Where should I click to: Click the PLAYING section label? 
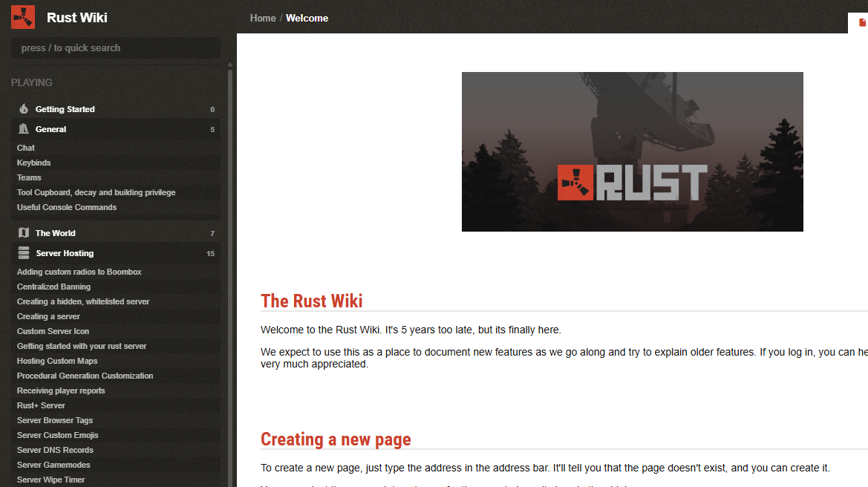pos(31,82)
